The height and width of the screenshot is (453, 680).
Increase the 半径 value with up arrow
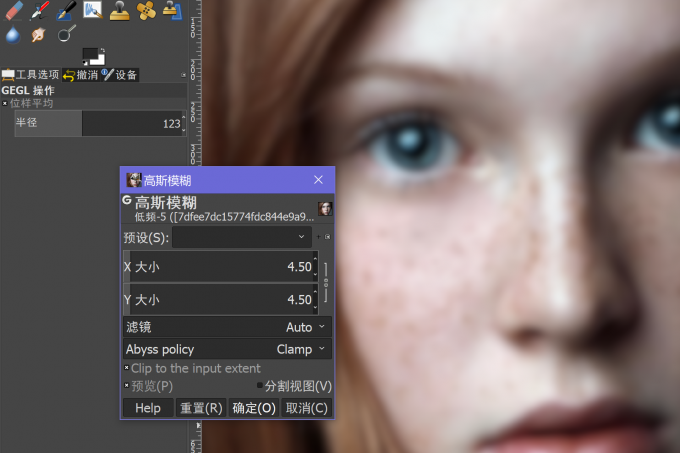[184, 117]
